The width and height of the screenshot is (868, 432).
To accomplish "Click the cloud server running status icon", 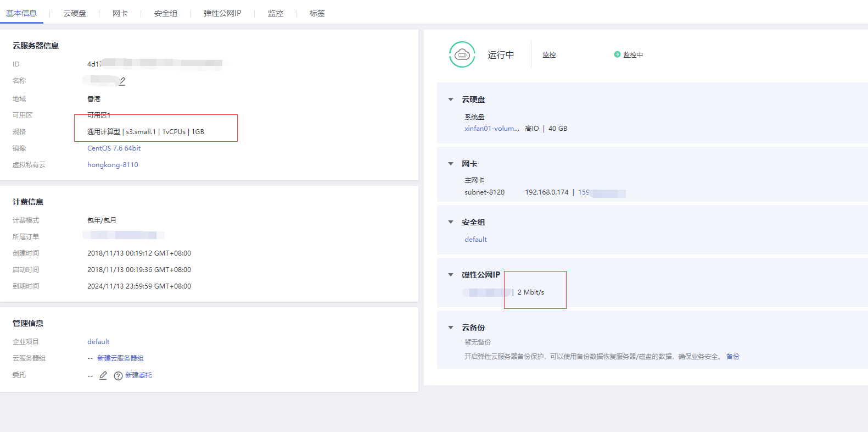I will pyautogui.click(x=462, y=54).
